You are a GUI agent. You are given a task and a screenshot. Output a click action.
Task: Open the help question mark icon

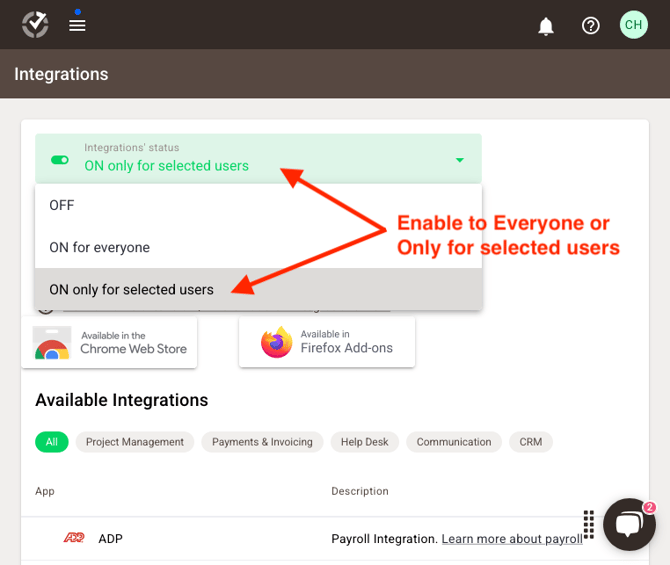coord(591,26)
